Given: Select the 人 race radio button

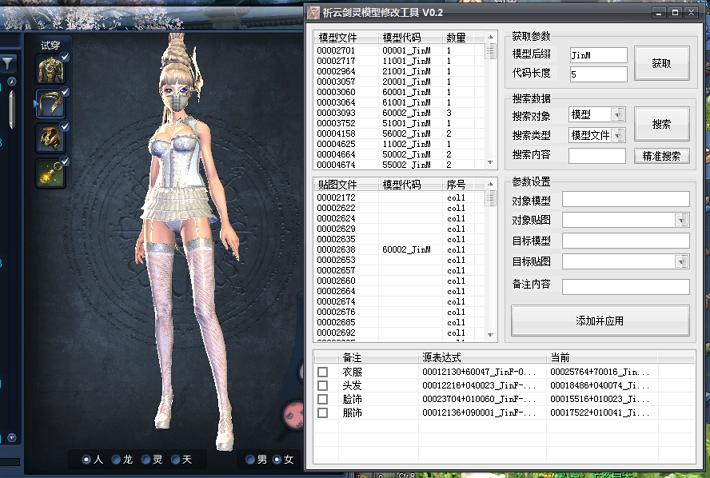Looking at the screenshot, I should pyautogui.click(x=86, y=460).
